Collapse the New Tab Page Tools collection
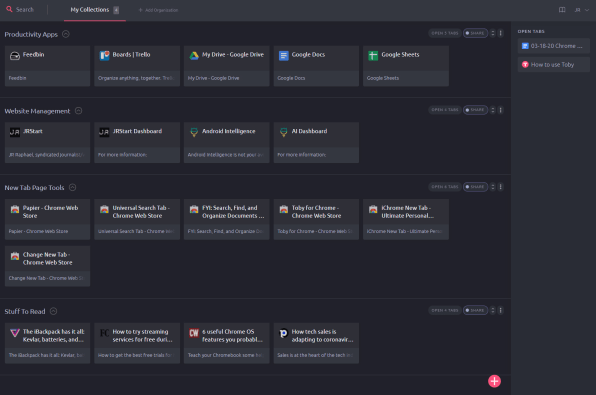 [x=73, y=187]
